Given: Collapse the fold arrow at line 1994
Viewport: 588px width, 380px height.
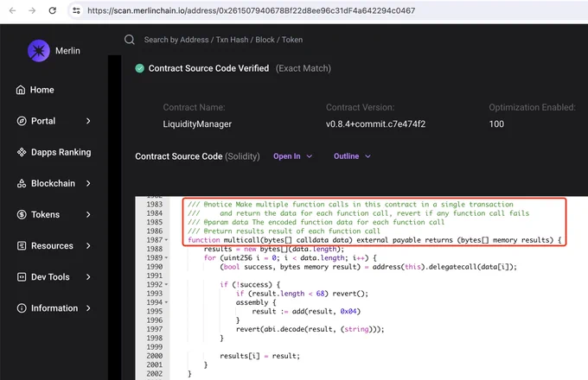Looking at the screenshot, I should (166, 302).
